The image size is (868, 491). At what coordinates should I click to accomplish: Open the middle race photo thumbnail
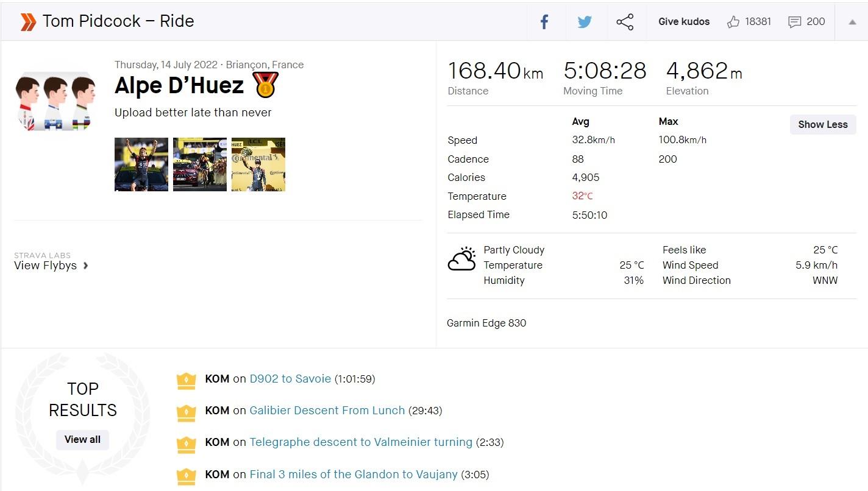point(200,164)
